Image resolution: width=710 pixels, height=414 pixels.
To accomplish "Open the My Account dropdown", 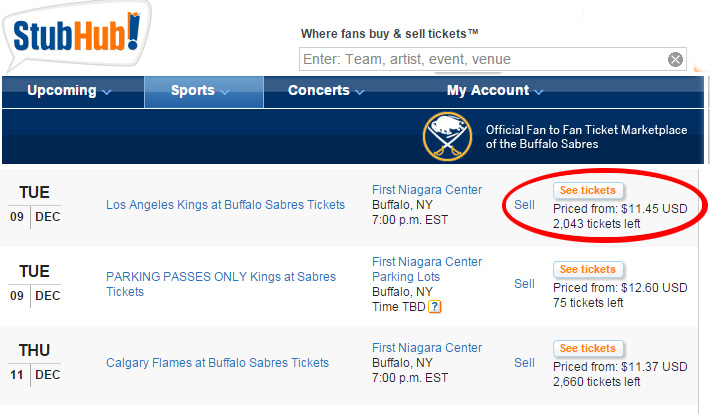I will tap(495, 91).
